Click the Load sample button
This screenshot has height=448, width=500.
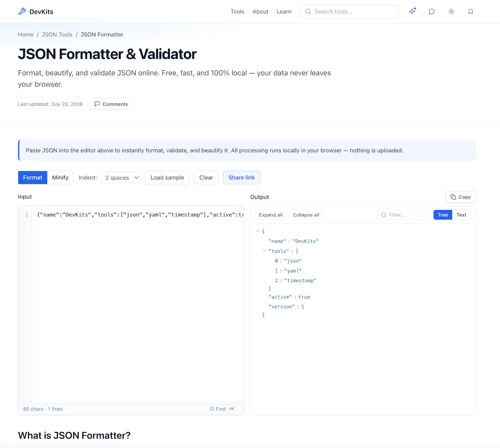167,178
